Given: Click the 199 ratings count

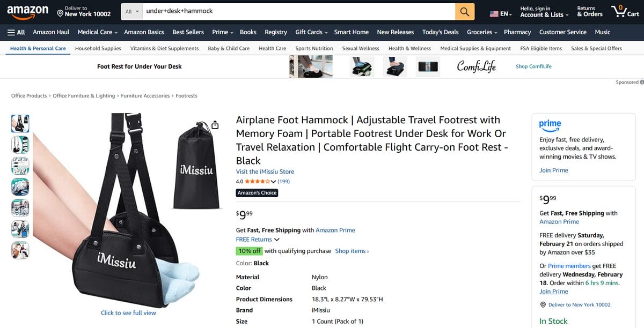Looking at the screenshot, I should click(x=283, y=181).
